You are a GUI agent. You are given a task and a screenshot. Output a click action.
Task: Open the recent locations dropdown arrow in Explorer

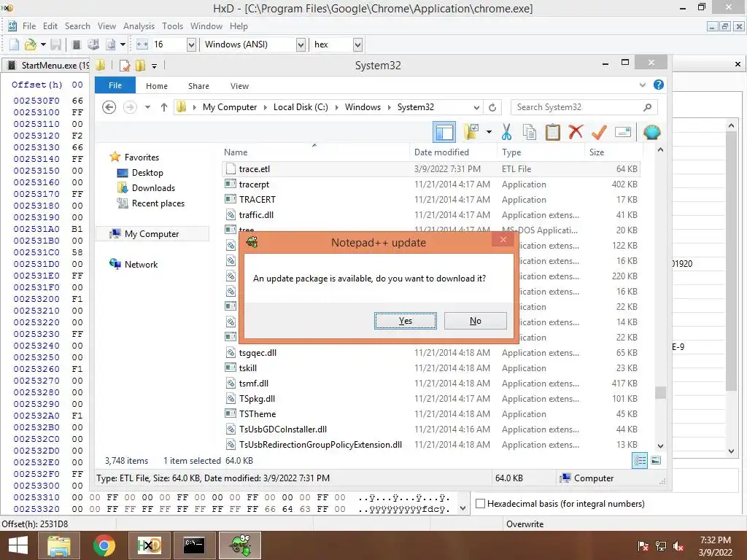147,108
